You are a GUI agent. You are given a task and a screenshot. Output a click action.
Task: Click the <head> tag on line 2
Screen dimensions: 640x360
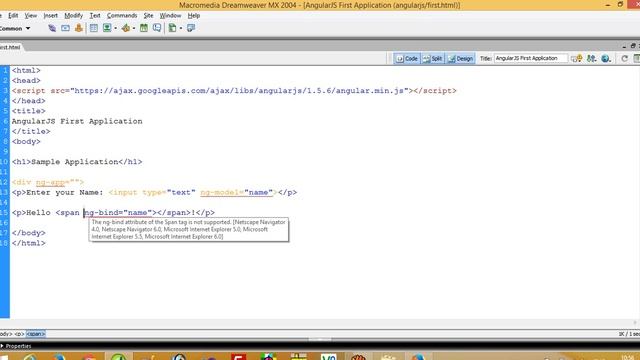tap(26, 80)
